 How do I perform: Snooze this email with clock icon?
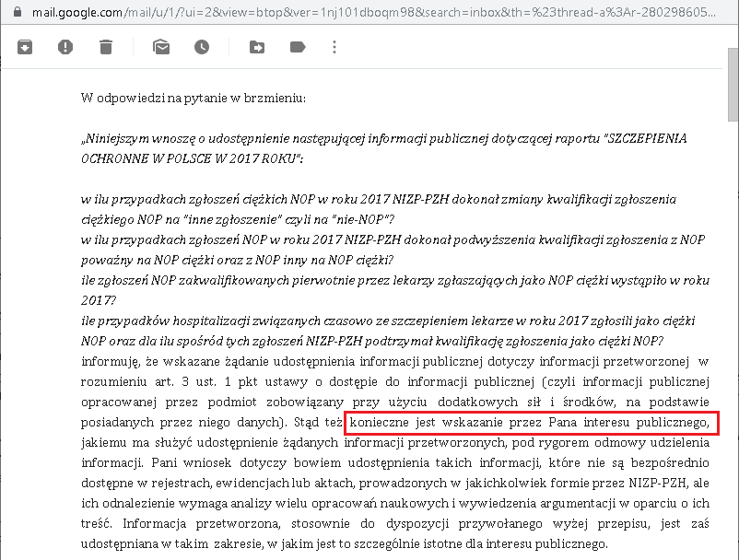201,48
